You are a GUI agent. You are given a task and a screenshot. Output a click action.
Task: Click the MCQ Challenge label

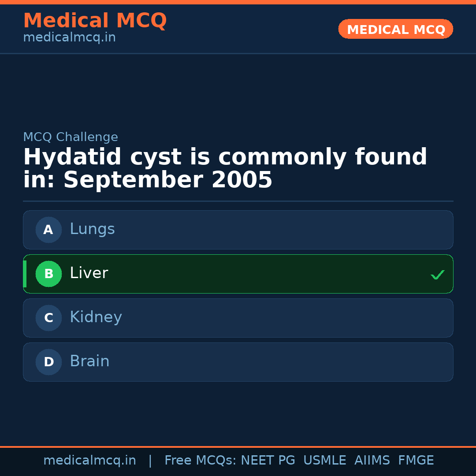pyautogui.click(x=71, y=137)
